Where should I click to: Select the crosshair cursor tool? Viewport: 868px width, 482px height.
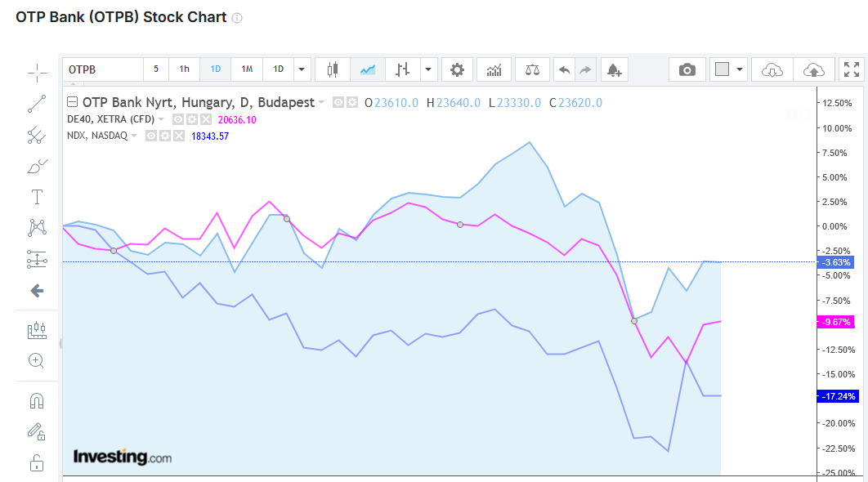tap(37, 74)
